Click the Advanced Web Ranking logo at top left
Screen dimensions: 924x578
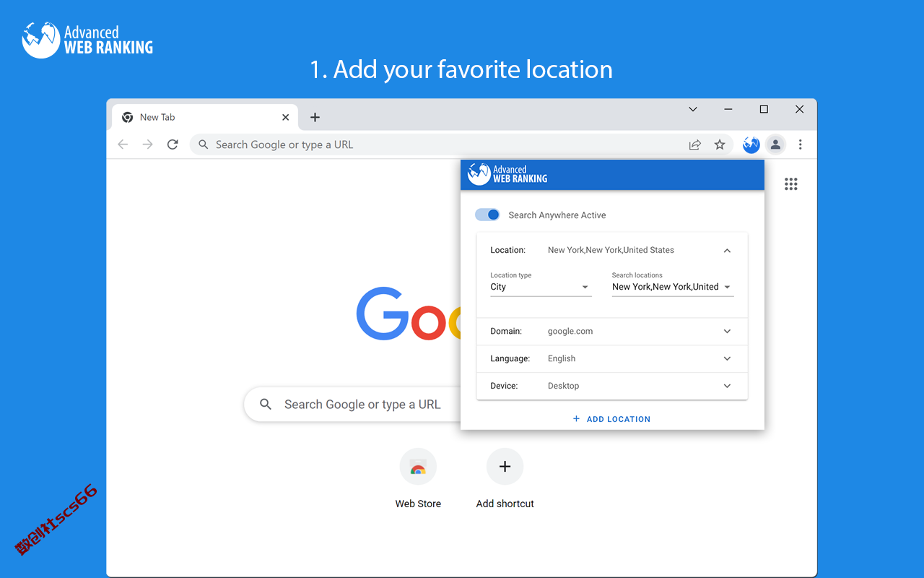87,40
